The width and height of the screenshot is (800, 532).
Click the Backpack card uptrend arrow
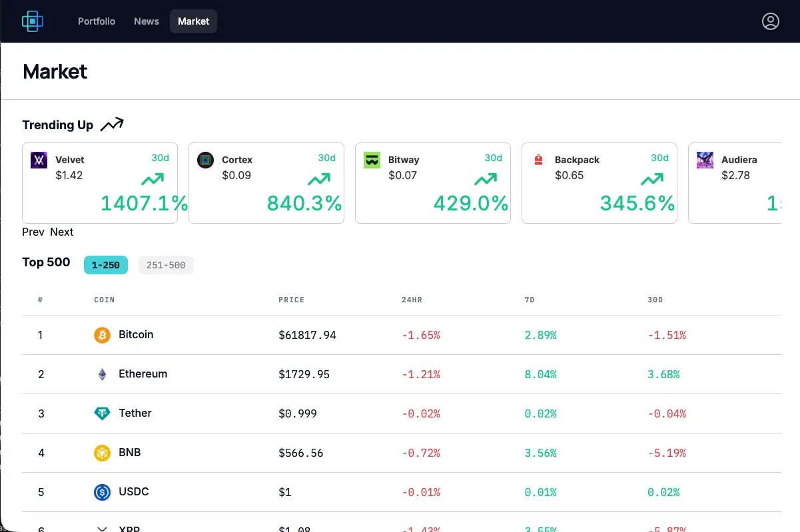coord(652,179)
